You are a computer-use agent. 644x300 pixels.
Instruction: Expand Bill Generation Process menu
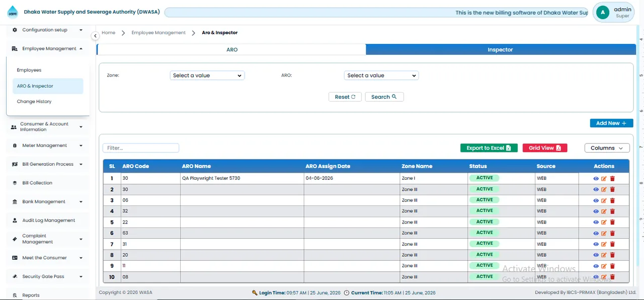tap(81, 164)
